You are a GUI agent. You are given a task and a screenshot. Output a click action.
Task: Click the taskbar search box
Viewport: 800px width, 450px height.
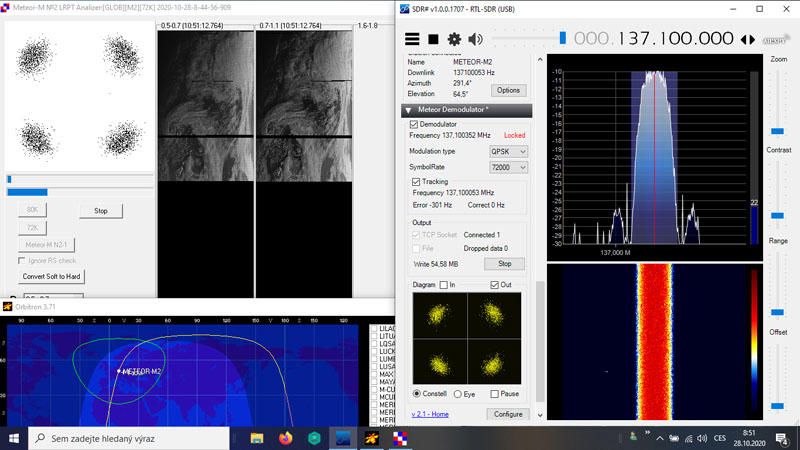(x=129, y=438)
